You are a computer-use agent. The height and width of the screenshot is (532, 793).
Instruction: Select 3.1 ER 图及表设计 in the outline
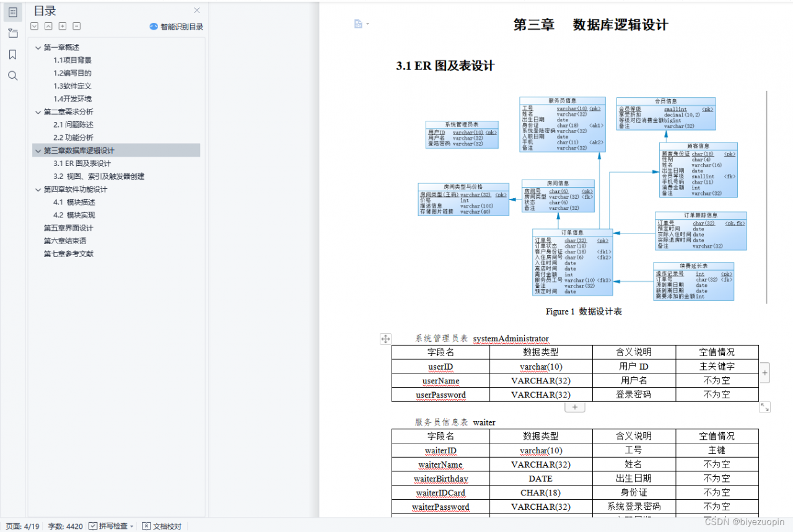[x=81, y=162]
